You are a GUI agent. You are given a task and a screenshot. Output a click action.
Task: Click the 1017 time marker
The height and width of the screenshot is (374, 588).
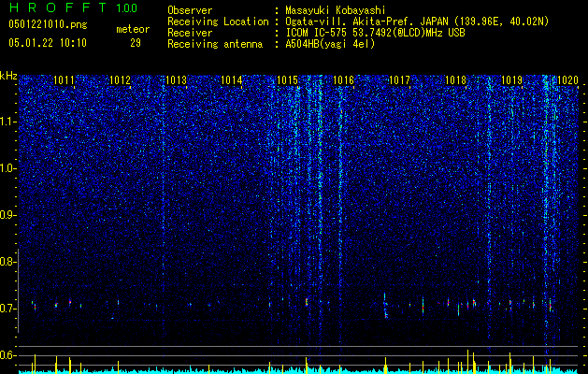point(399,79)
